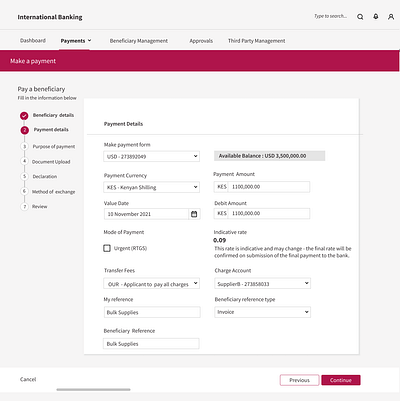Viewport: 400px width, 401px height.
Task: Click the Payment Amount input field
Action: pyautogui.click(x=262, y=187)
